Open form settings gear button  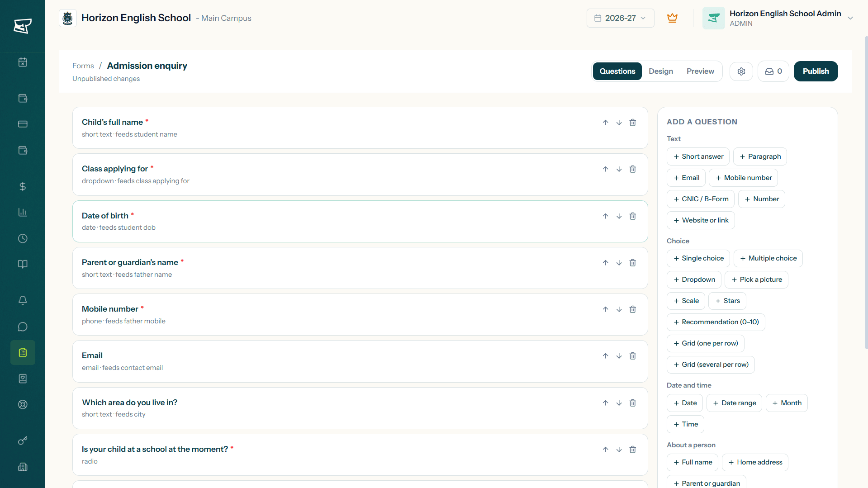[x=741, y=71]
